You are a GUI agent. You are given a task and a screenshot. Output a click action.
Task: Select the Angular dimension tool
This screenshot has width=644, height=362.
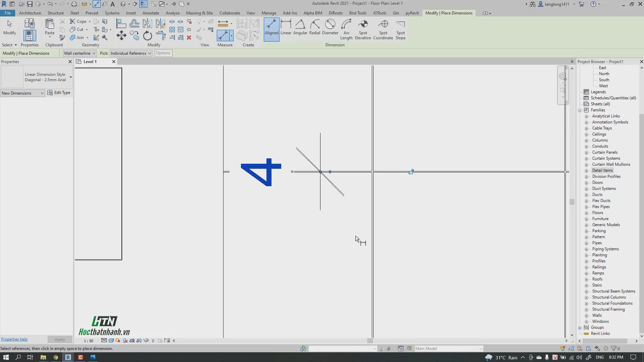tap(300, 29)
